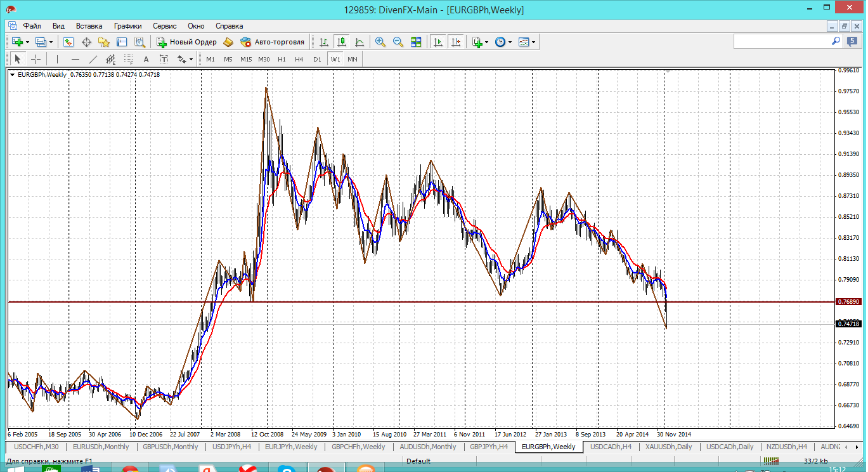Open the Сервис menu
Viewport: 868px width, 472px height.
tap(164, 26)
